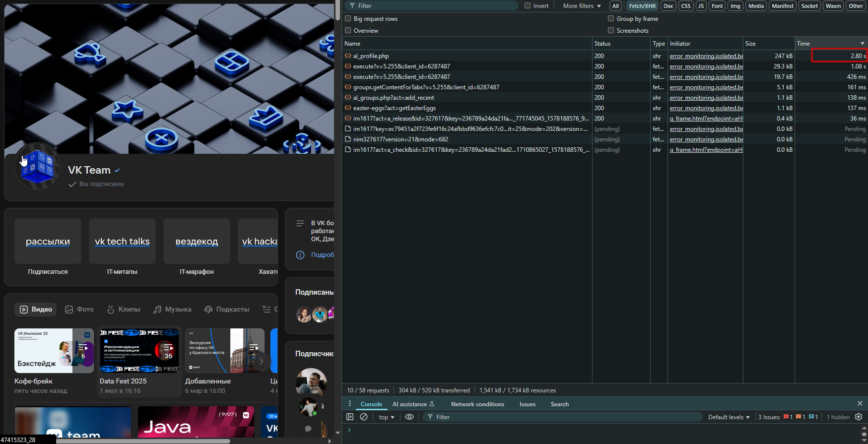This screenshot has height=444, width=868.
Task: Open the More filters dropdown
Action: click(x=582, y=6)
